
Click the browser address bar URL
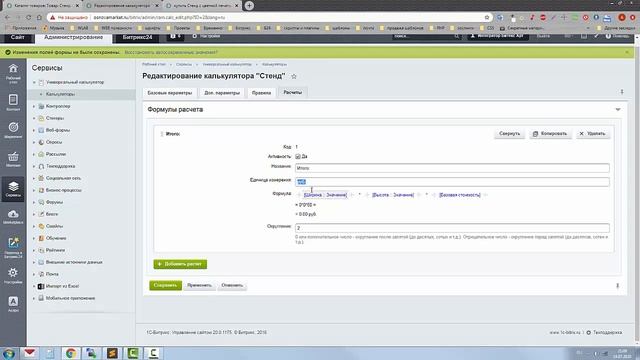point(159,18)
